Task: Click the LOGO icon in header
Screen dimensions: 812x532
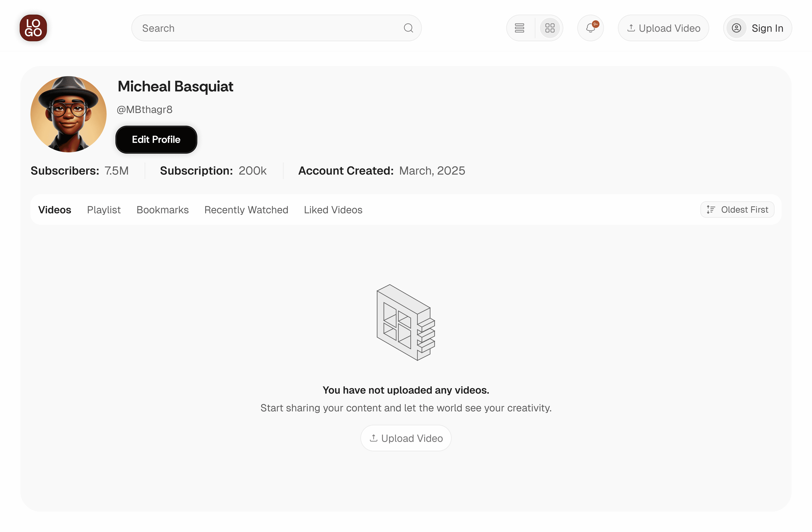Action: pyautogui.click(x=33, y=28)
